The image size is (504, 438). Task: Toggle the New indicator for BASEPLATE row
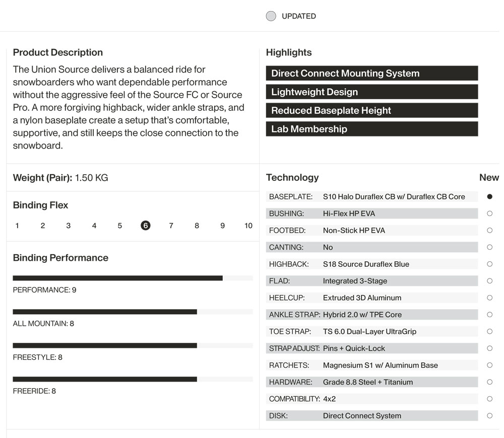489,197
